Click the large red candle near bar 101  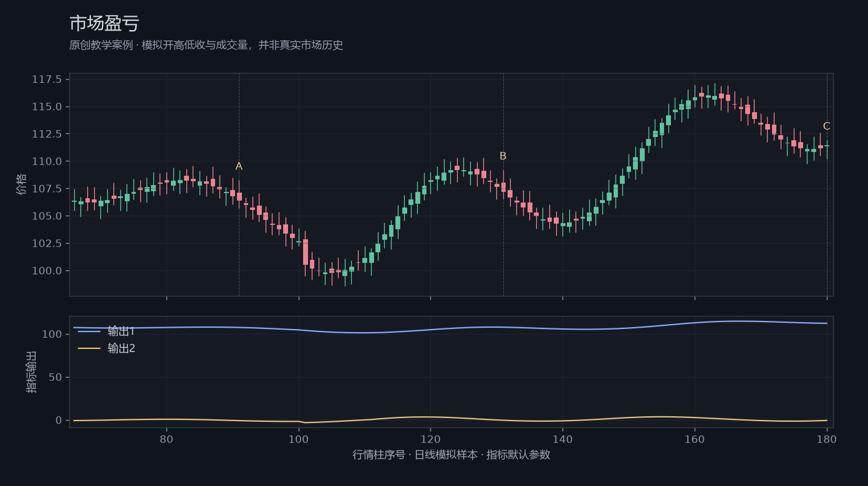point(306,252)
